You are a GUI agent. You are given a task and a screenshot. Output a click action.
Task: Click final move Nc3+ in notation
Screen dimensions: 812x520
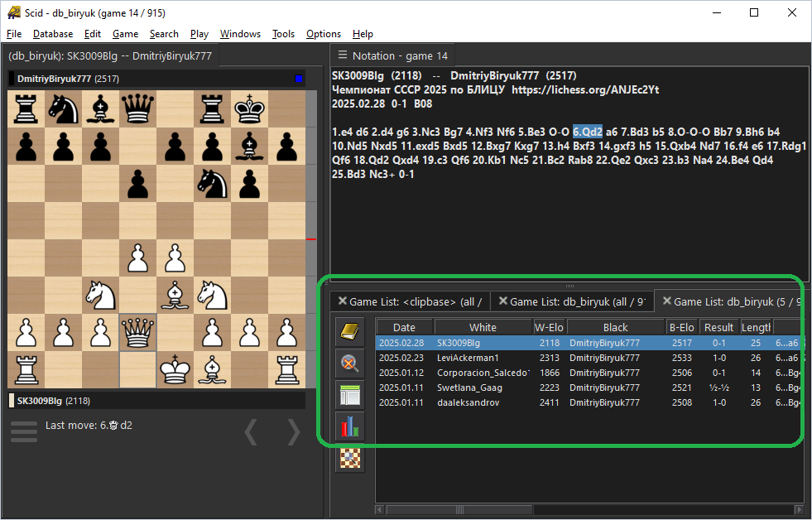pyautogui.click(x=382, y=175)
